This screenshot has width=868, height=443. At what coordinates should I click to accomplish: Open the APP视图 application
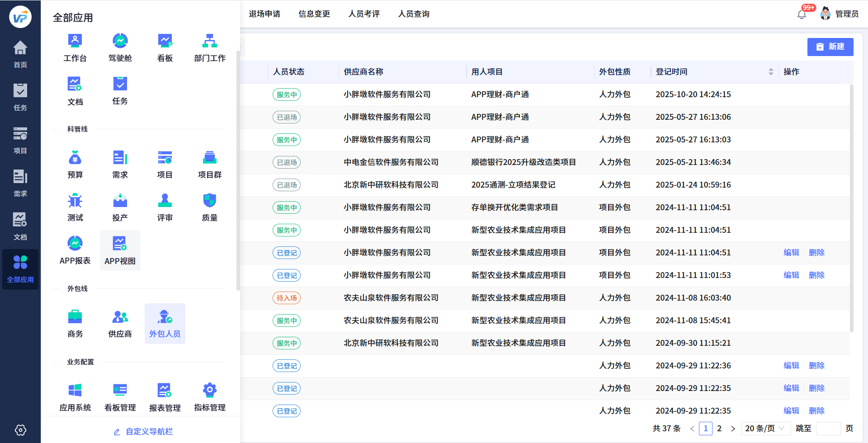click(x=120, y=250)
